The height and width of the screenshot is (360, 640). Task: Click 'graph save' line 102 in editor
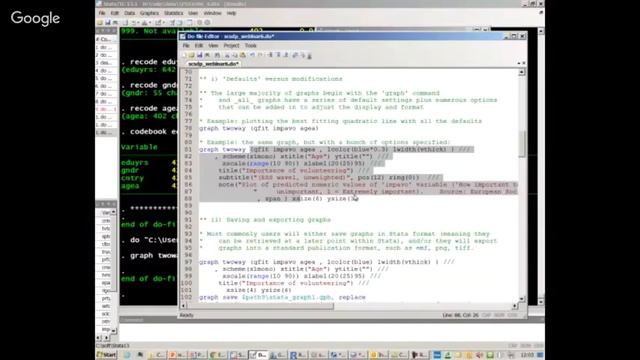coord(282,297)
